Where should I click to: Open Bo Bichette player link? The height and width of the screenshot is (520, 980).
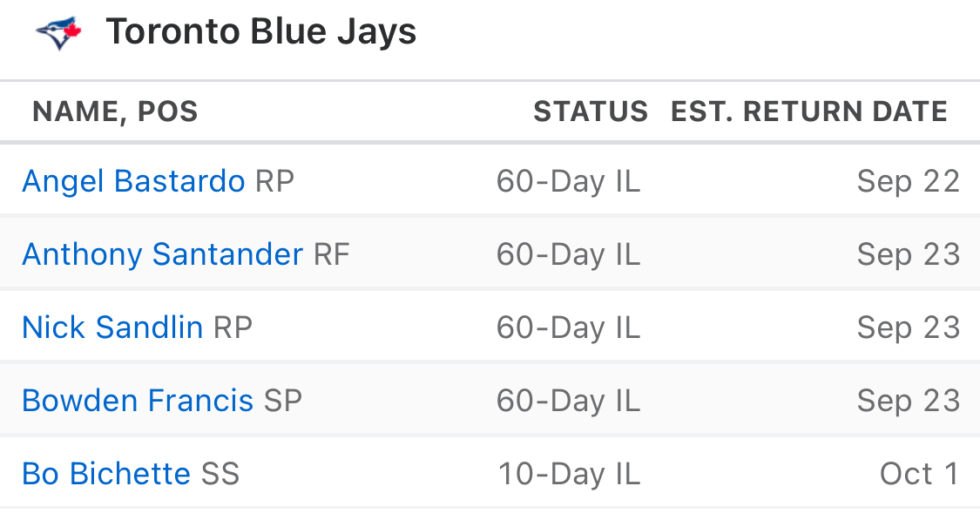[106, 474]
